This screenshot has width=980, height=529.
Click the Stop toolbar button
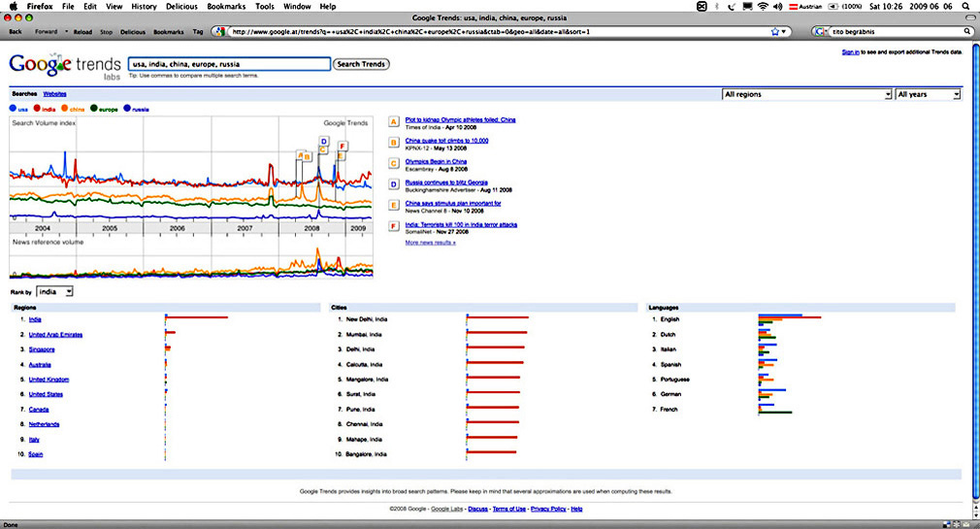tap(107, 31)
